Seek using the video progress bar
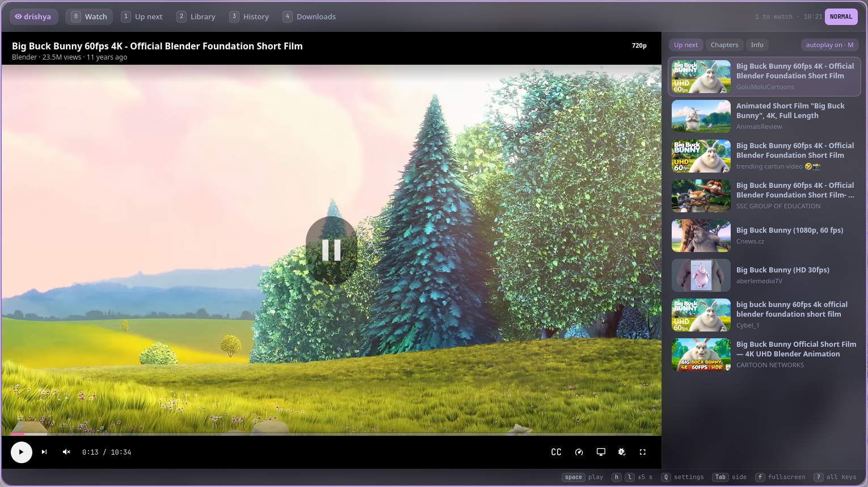 [x=331, y=434]
